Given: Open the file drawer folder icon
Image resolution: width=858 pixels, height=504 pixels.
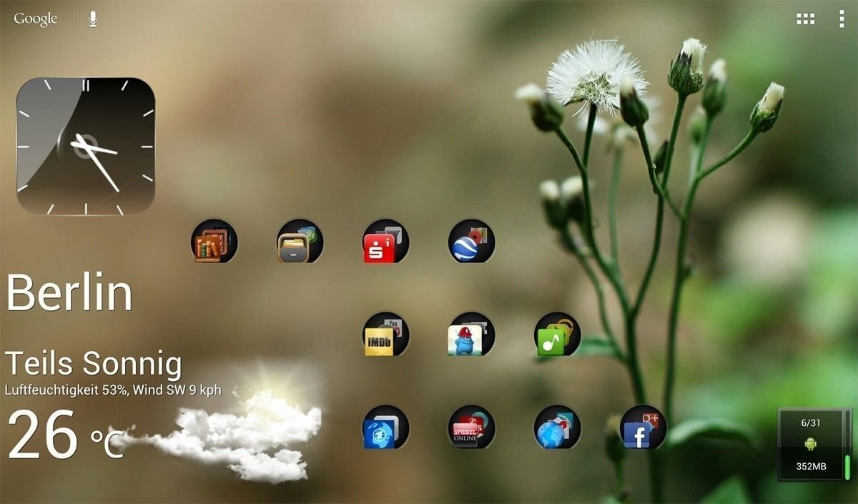Looking at the screenshot, I should point(300,241).
